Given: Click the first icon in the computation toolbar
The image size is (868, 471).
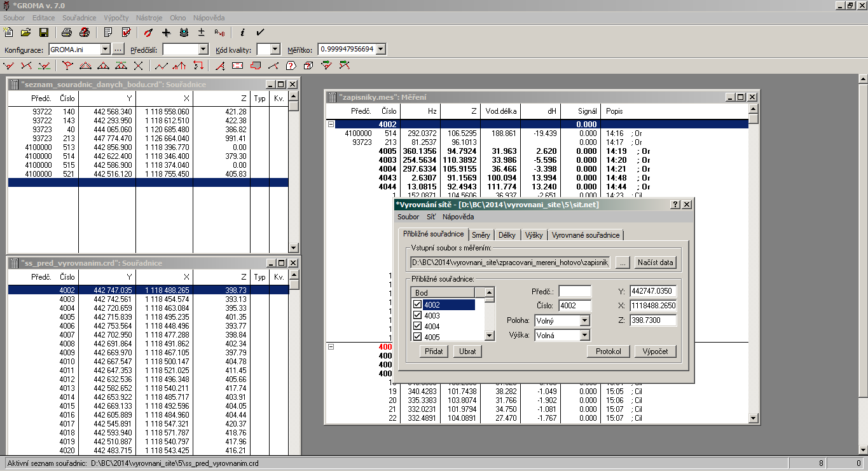Looking at the screenshot, I should point(9,65).
